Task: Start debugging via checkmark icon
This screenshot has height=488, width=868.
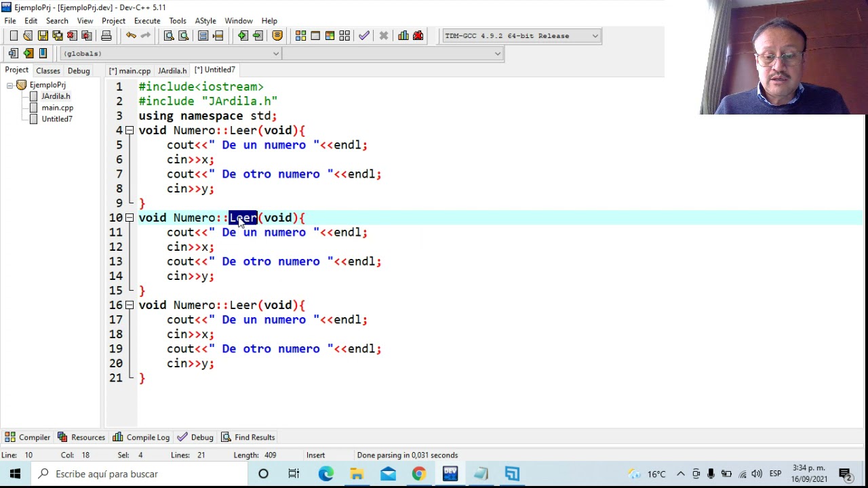Action: pos(364,36)
